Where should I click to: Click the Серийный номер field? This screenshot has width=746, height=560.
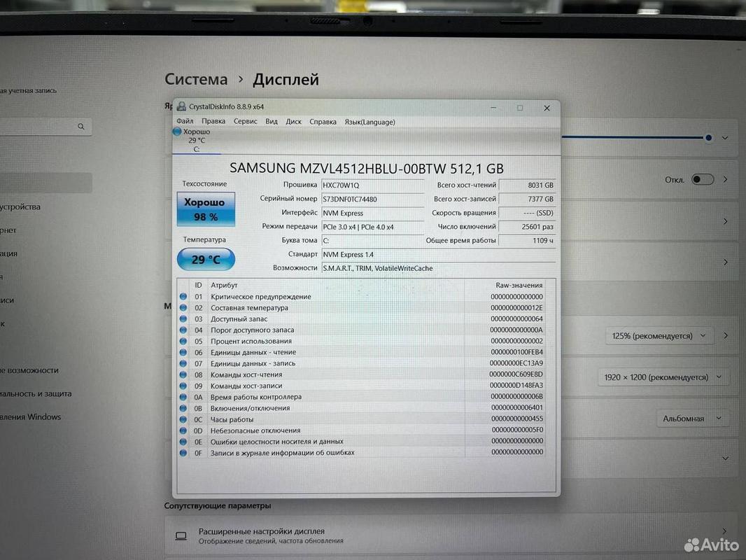pos(372,199)
